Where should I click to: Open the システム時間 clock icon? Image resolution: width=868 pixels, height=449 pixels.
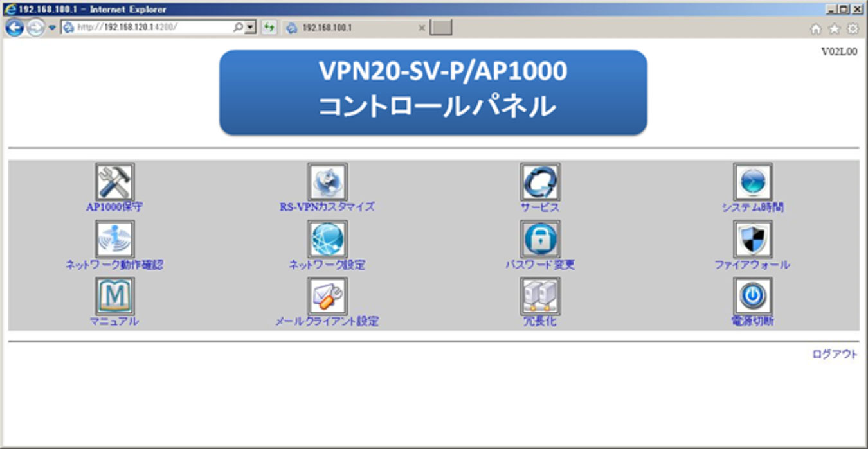[x=753, y=182]
